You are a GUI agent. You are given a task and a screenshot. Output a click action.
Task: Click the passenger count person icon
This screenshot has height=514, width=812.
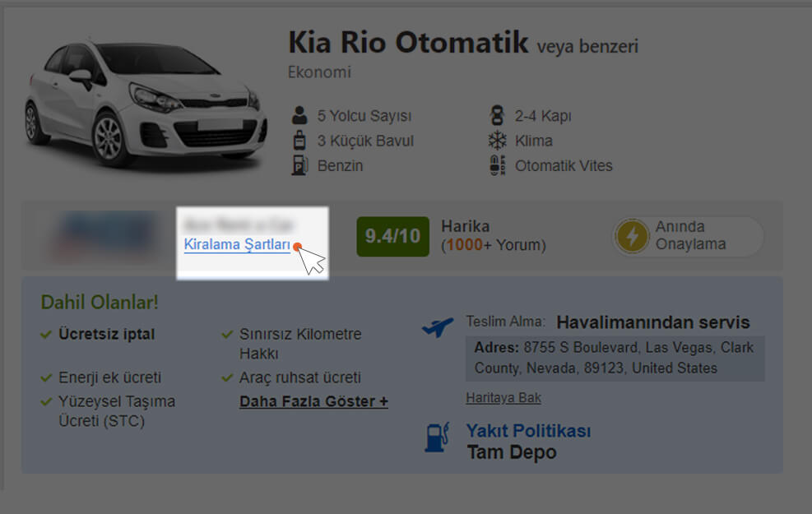(299, 115)
